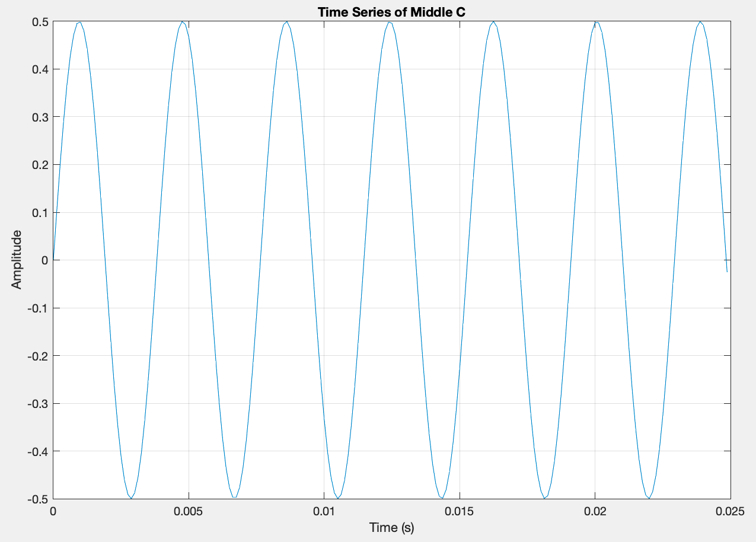This screenshot has width=756, height=542.
Task: Click y-axis tick label -0.1
Action: point(38,308)
